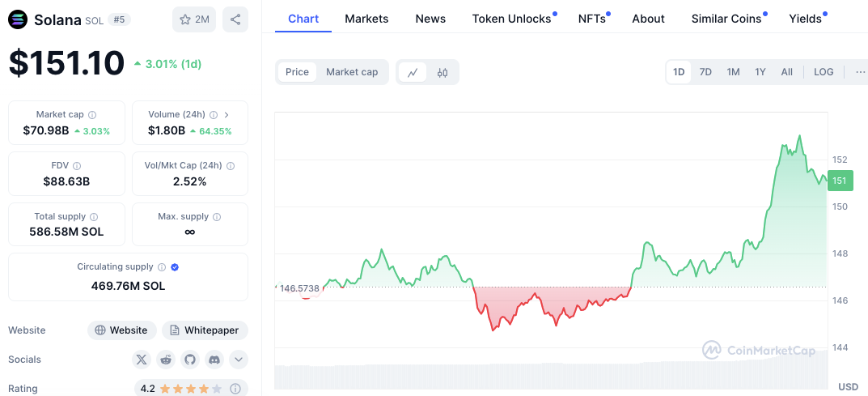
Task: Switch to candlestick chart view icon
Action: 442,72
